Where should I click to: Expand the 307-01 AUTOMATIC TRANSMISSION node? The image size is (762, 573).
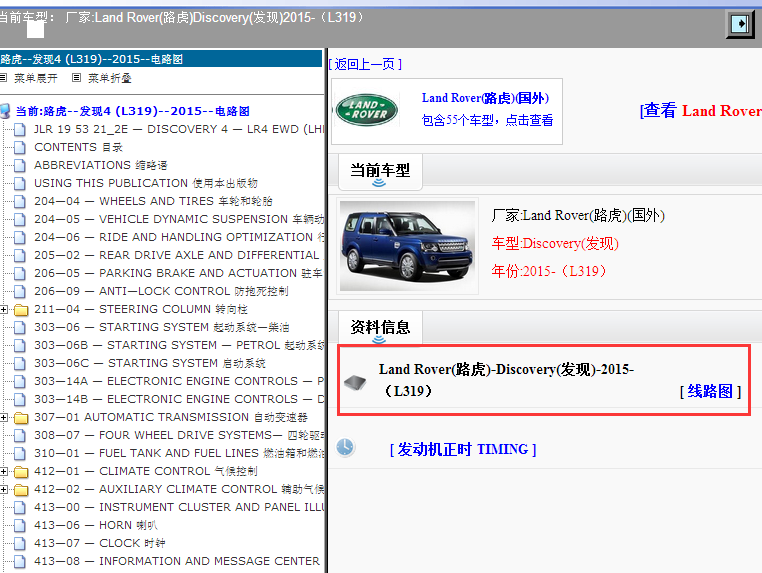coord(3,417)
